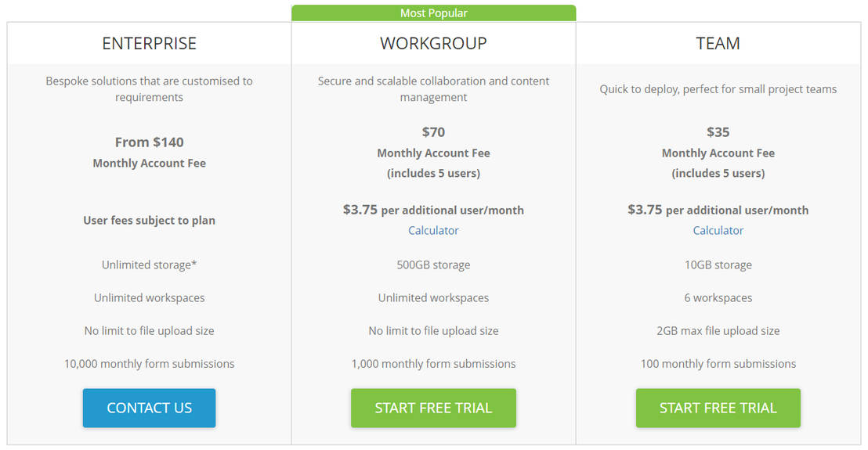
Task: Click Unlimited storage* text in Enterprise
Action: pos(149,265)
